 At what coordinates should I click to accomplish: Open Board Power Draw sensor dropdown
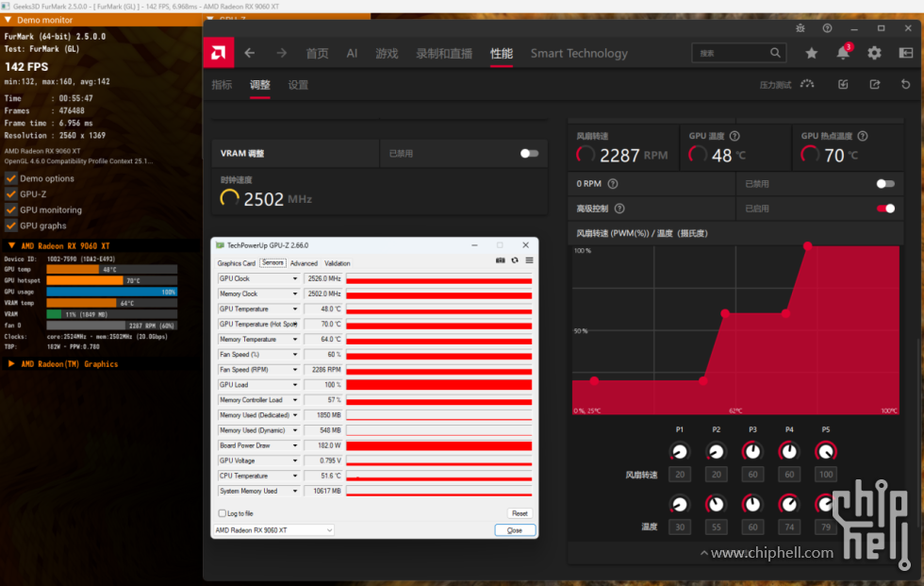point(295,445)
